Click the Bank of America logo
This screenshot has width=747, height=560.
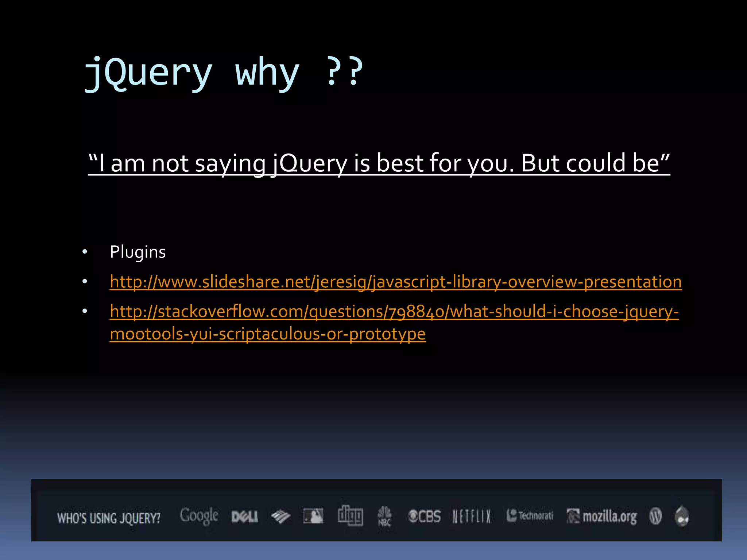tap(280, 517)
